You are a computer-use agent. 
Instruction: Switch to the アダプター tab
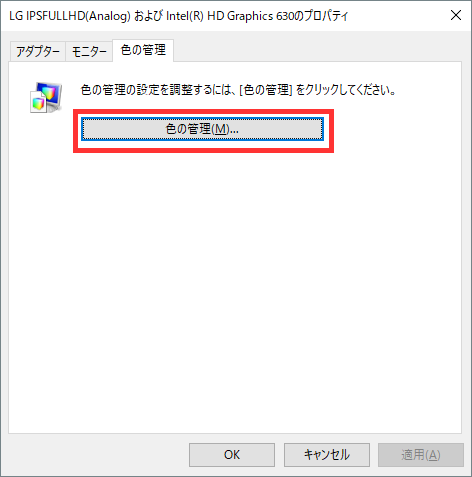tap(38, 52)
